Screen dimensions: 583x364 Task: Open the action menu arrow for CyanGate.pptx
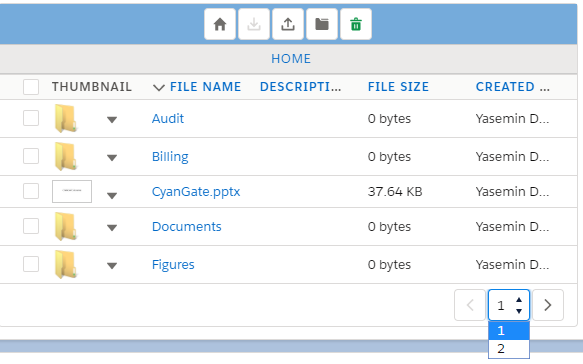(x=112, y=195)
